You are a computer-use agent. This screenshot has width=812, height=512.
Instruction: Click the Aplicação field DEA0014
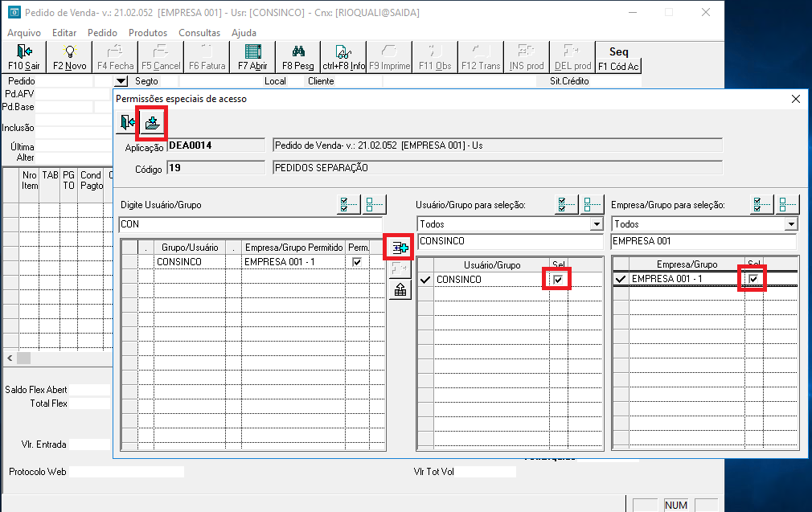(x=216, y=145)
